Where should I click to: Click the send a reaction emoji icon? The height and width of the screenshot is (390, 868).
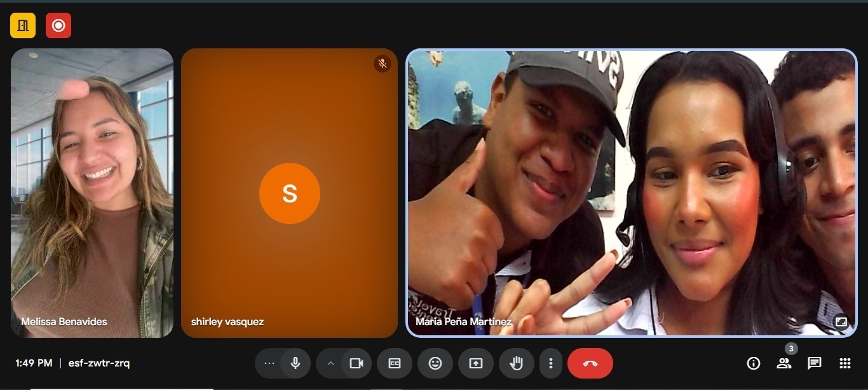point(435,363)
